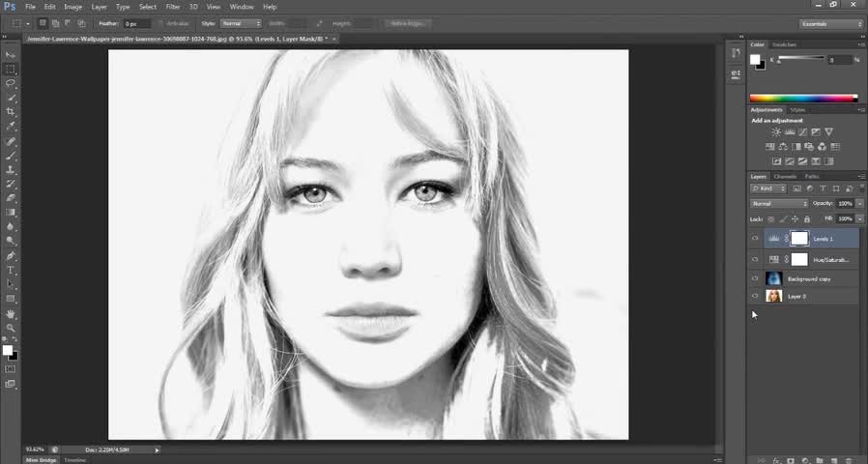This screenshot has width=868, height=464.
Task: Open the tool preset picker arrow
Action: pyautogui.click(x=28, y=24)
